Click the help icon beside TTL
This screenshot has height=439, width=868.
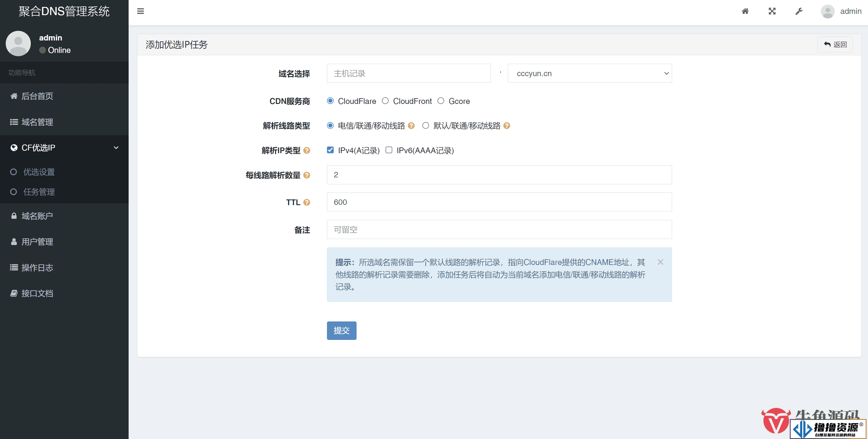pos(307,202)
